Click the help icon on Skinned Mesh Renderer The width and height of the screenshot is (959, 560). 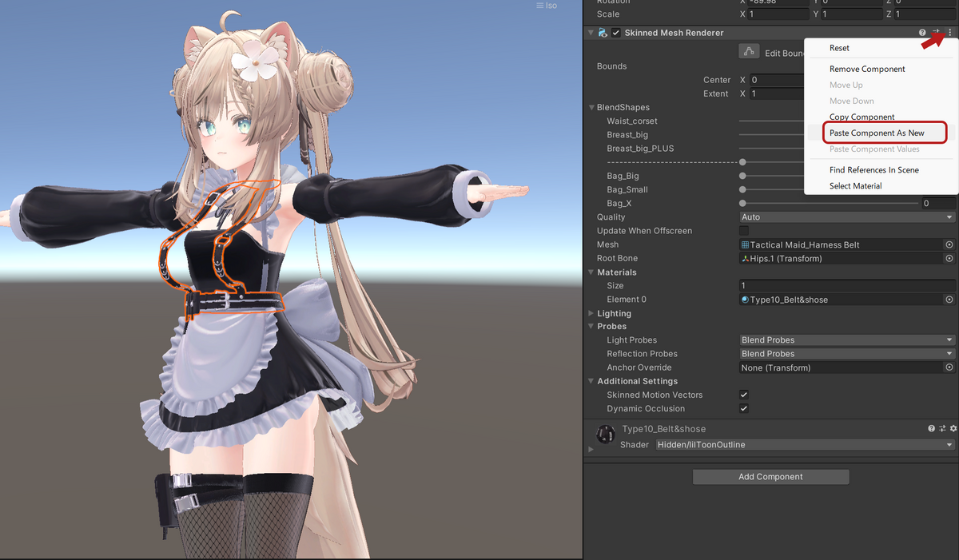(x=922, y=32)
